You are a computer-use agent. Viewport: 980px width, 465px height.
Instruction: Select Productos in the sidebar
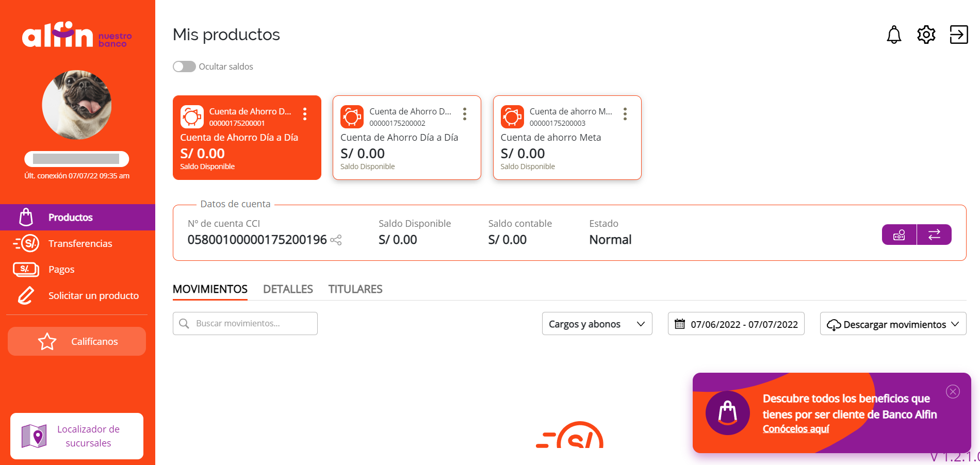pyautogui.click(x=71, y=217)
